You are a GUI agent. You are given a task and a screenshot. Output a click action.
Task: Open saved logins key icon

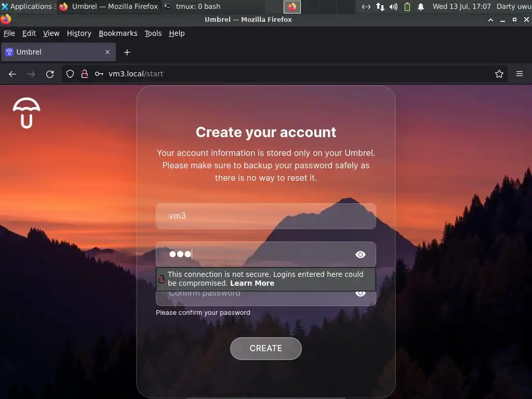(x=99, y=74)
